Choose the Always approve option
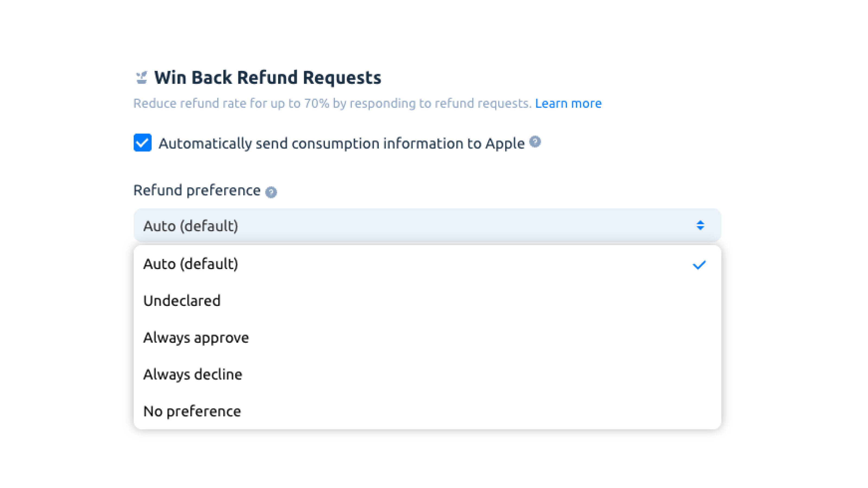Image resolution: width=868 pixels, height=488 pixels. click(427, 338)
